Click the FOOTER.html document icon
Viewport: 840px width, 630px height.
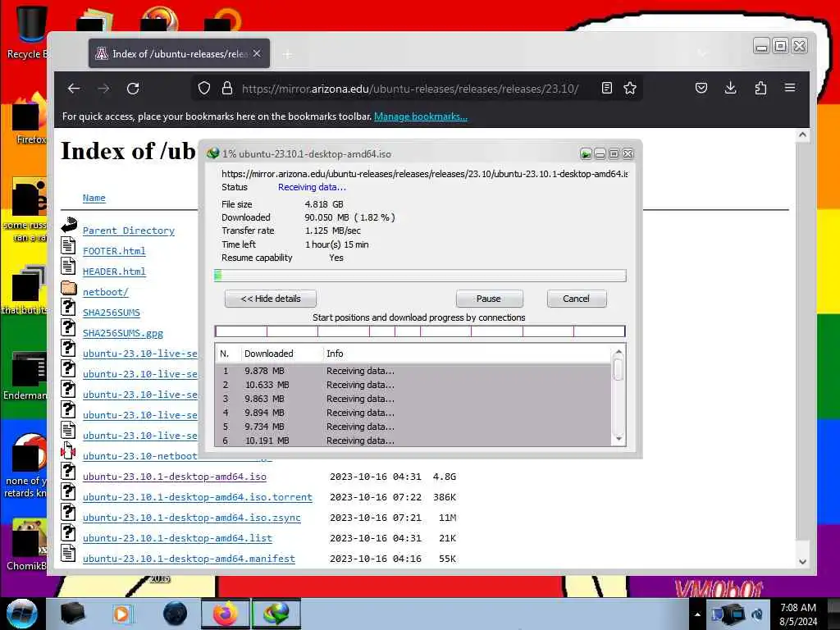(x=68, y=246)
